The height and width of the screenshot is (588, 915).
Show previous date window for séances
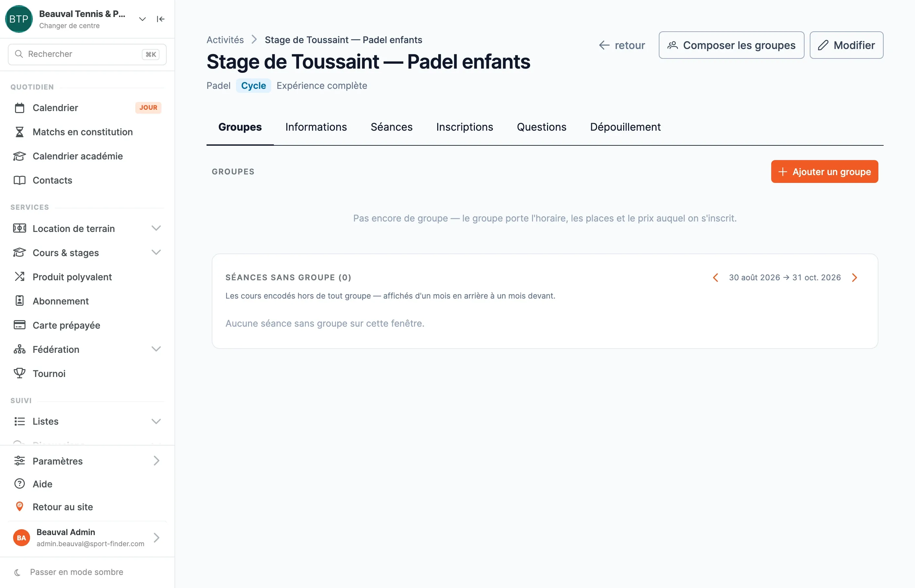(716, 278)
